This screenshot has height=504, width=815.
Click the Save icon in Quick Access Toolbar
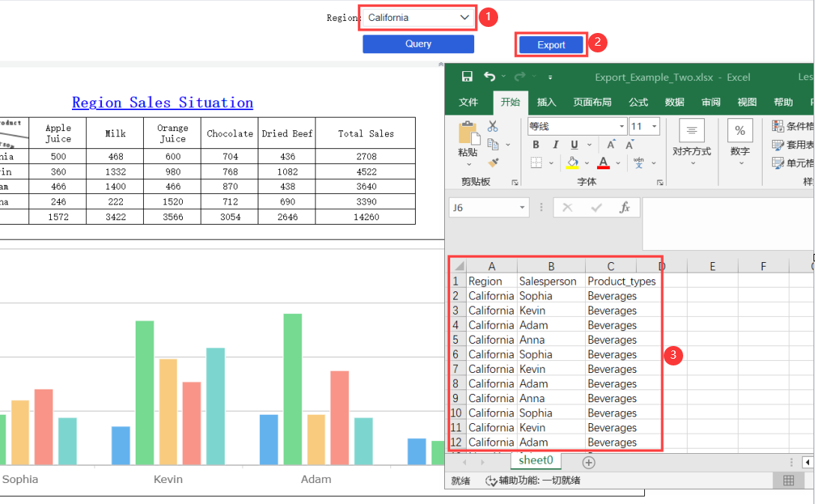467,77
